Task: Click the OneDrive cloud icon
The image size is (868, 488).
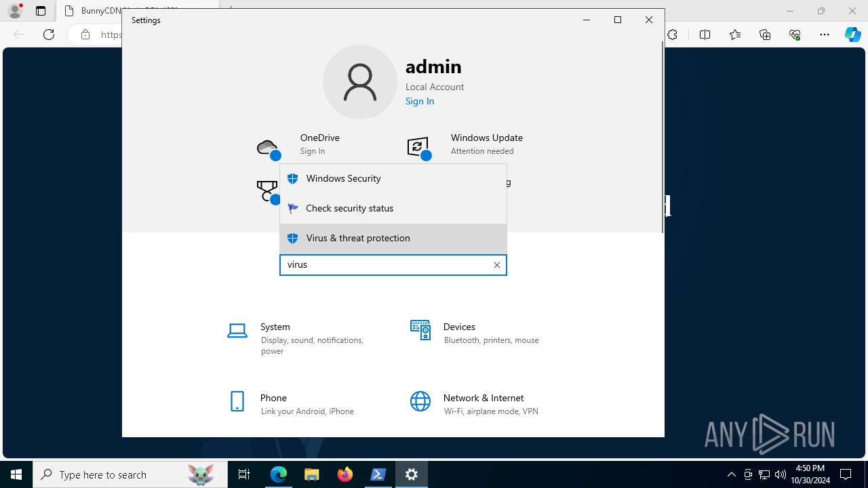Action: [x=267, y=148]
